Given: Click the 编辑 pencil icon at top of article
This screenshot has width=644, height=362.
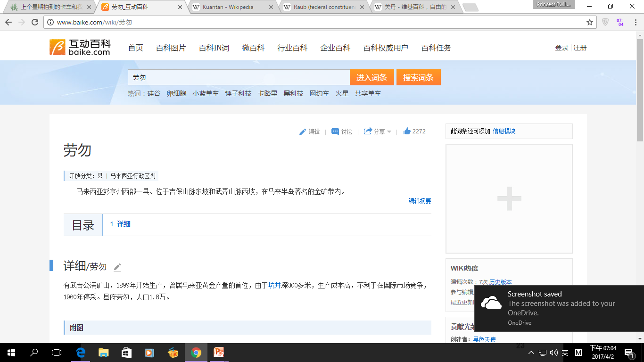Looking at the screenshot, I should click(x=303, y=132).
